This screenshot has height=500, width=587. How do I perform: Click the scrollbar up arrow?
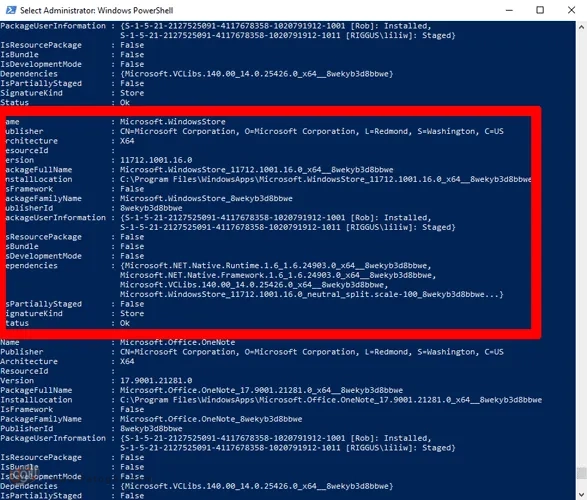pyautogui.click(x=581, y=27)
